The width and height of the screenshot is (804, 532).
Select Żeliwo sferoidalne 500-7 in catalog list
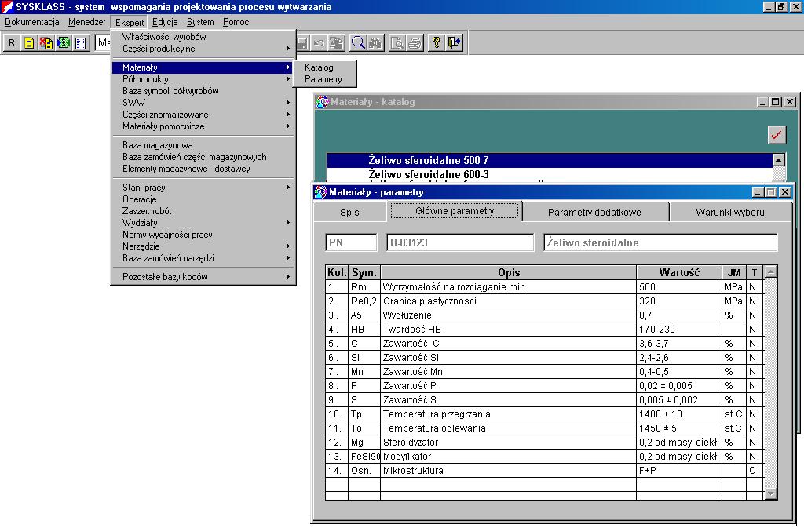tap(549, 160)
